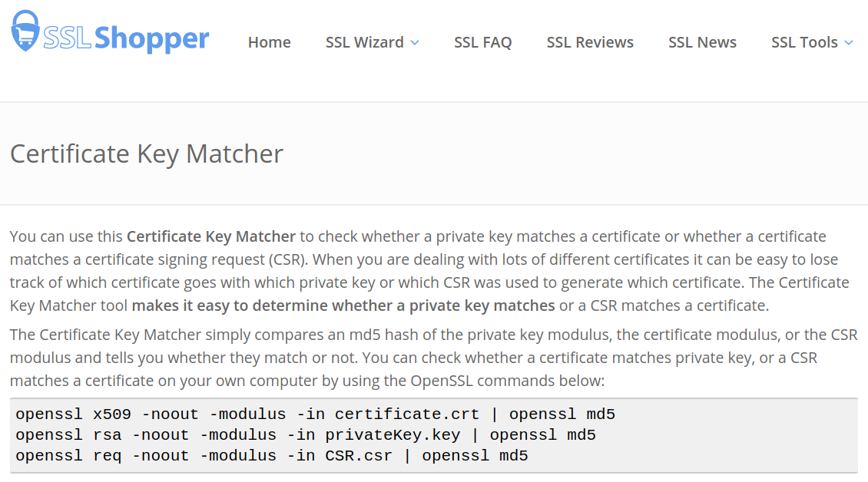Expand the SSL Wizard dropdown chevron
868x482 pixels.
click(x=415, y=43)
